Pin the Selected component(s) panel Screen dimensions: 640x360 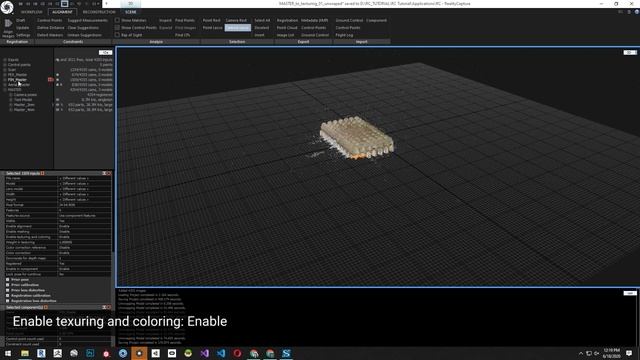click(x=104, y=307)
